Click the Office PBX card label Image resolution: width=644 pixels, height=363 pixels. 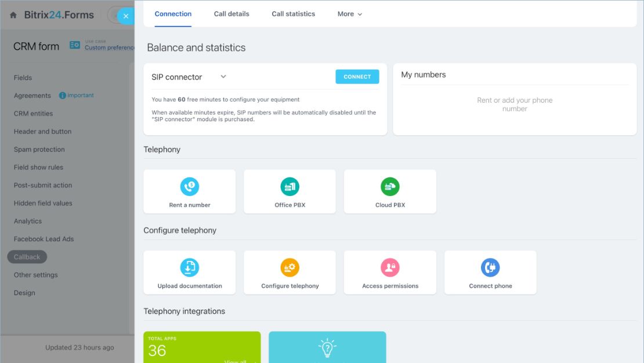click(x=290, y=205)
